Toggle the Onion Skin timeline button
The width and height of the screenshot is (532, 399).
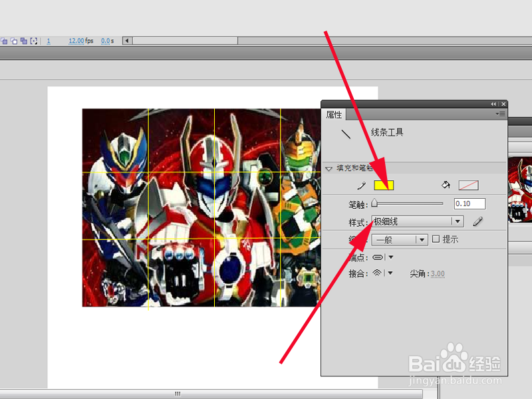(x=5, y=41)
